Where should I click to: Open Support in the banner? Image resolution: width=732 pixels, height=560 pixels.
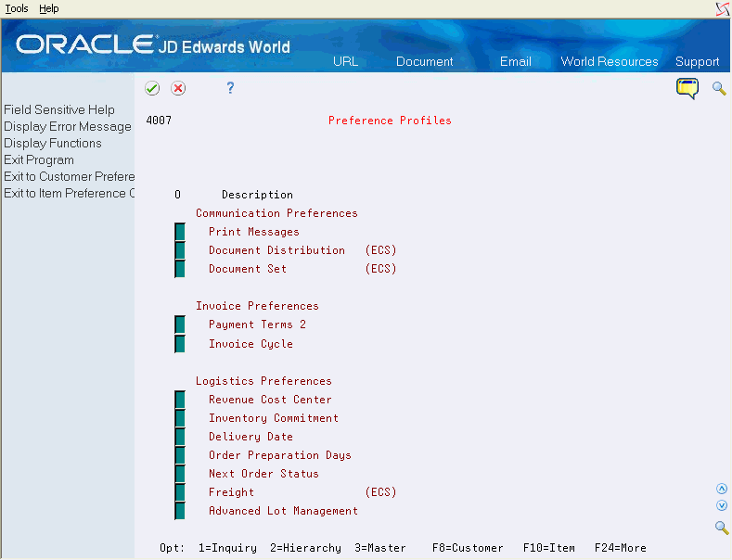point(697,61)
